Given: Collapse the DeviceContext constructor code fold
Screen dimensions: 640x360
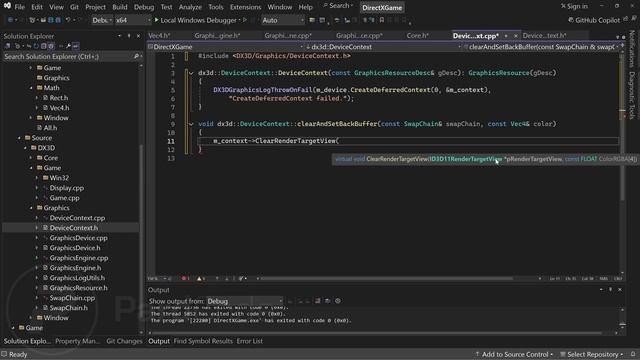Looking at the screenshot, I should tap(191, 73).
